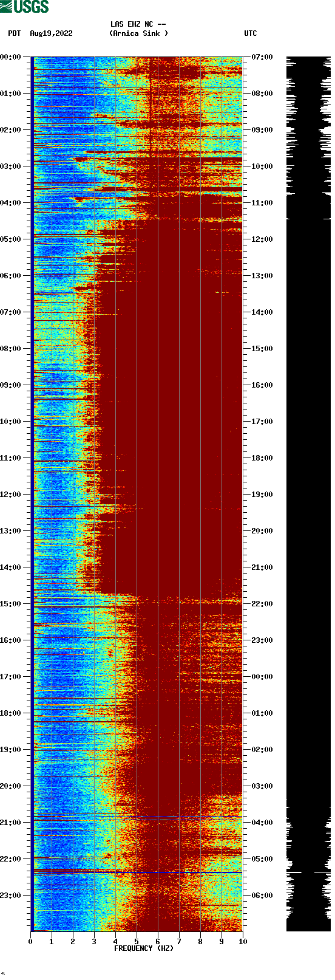Screen dimensions: 335x980
Task: Click the 18:00 PDT time label
Action: (x=11, y=713)
